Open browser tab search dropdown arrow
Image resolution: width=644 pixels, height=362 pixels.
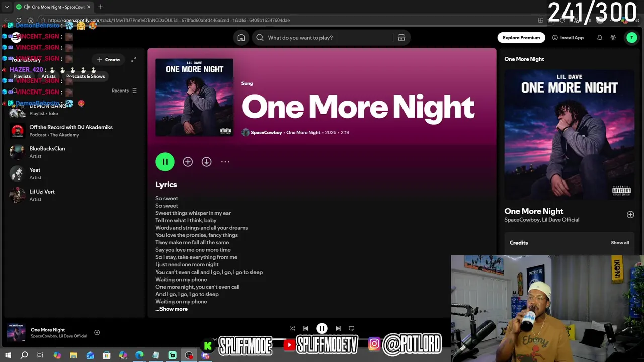(x=7, y=7)
